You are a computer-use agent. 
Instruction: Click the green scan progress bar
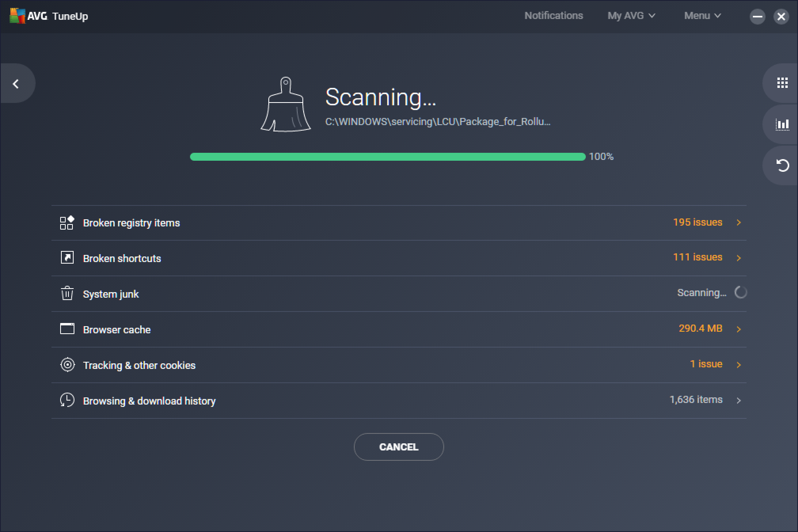point(388,157)
